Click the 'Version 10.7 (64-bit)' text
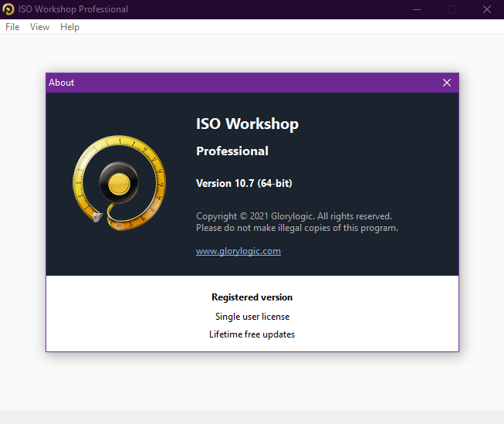This screenshot has width=504, height=424. pyautogui.click(x=244, y=183)
